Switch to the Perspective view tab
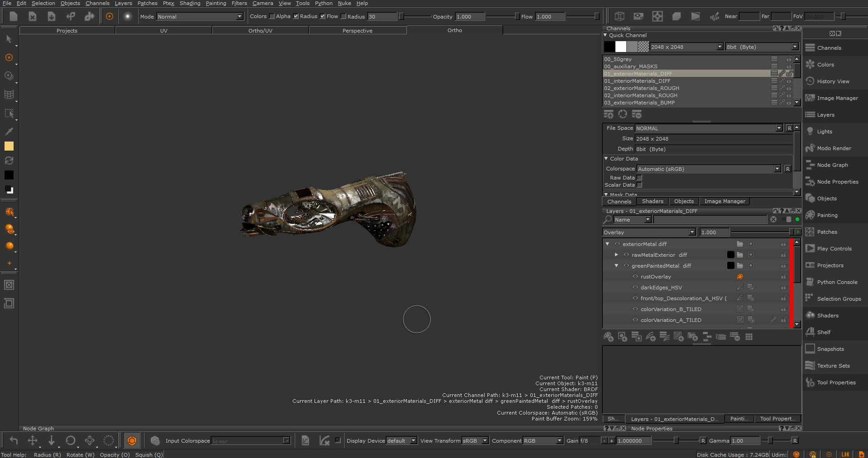 click(357, 31)
